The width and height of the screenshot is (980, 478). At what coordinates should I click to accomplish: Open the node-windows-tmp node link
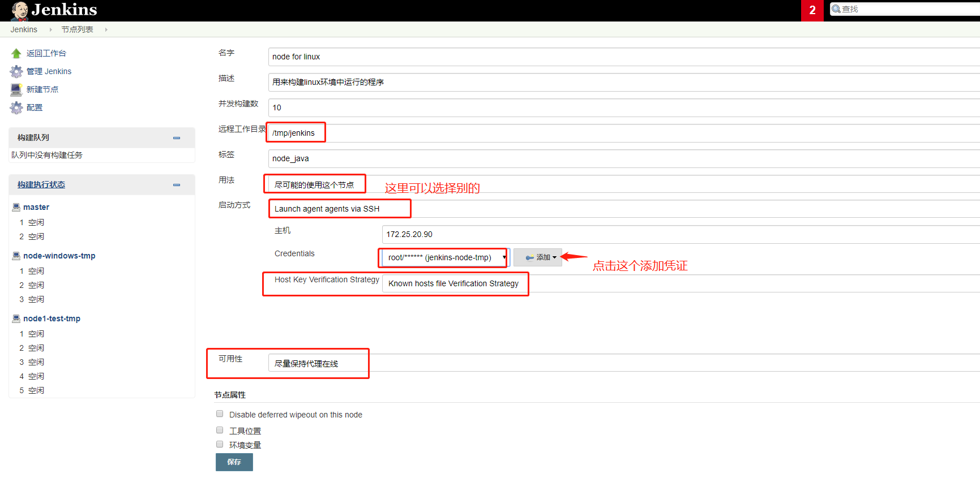point(59,256)
